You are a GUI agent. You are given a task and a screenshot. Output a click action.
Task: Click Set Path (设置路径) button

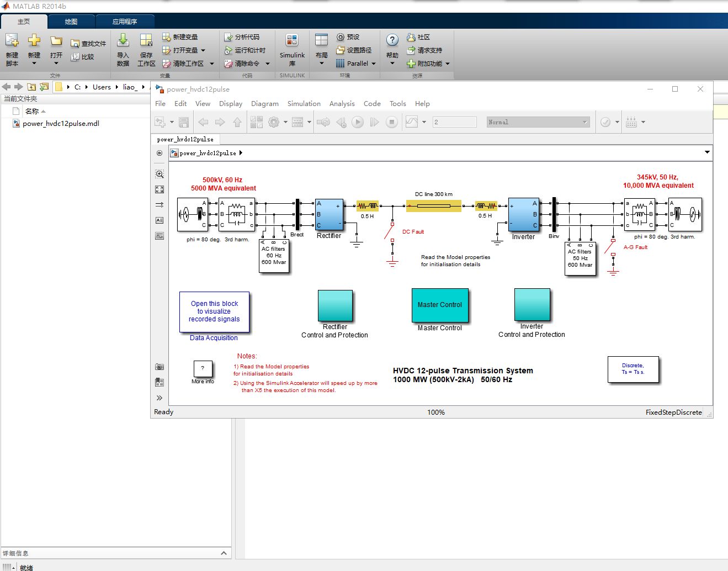coord(354,50)
